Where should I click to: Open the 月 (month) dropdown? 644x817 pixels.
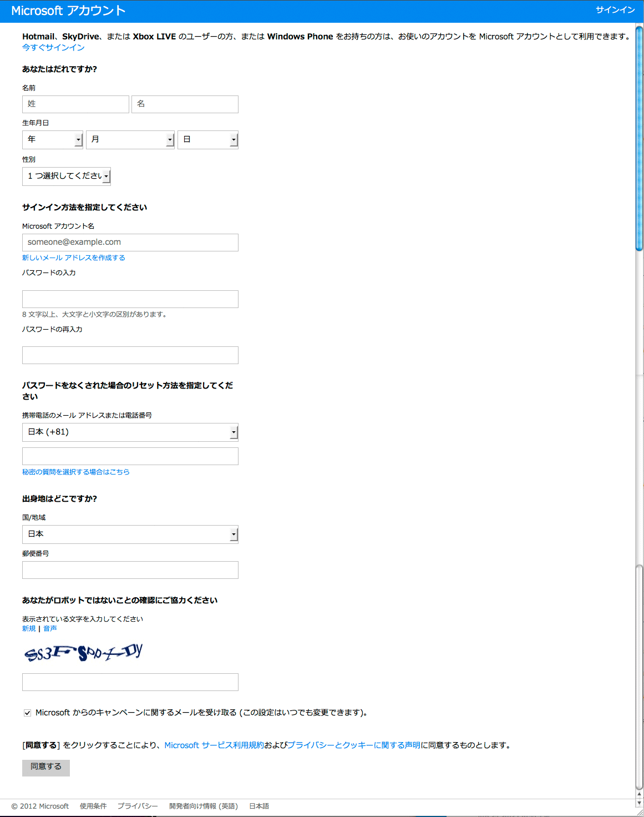(130, 140)
